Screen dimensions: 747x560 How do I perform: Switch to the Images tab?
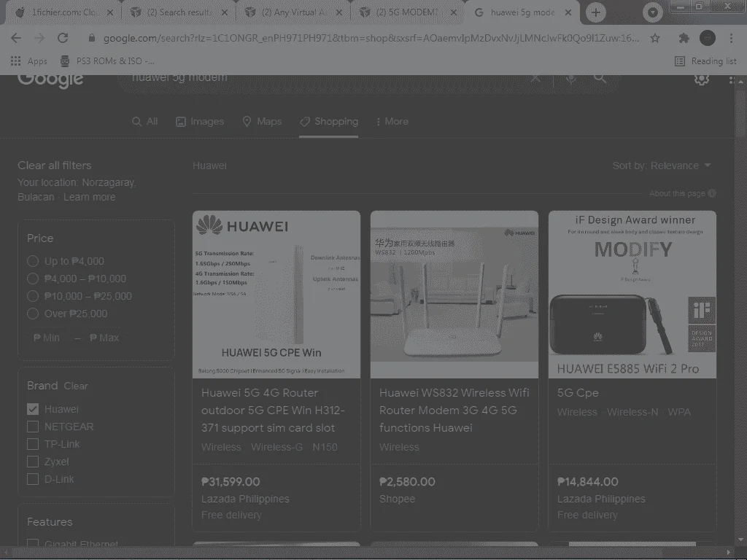pos(200,122)
